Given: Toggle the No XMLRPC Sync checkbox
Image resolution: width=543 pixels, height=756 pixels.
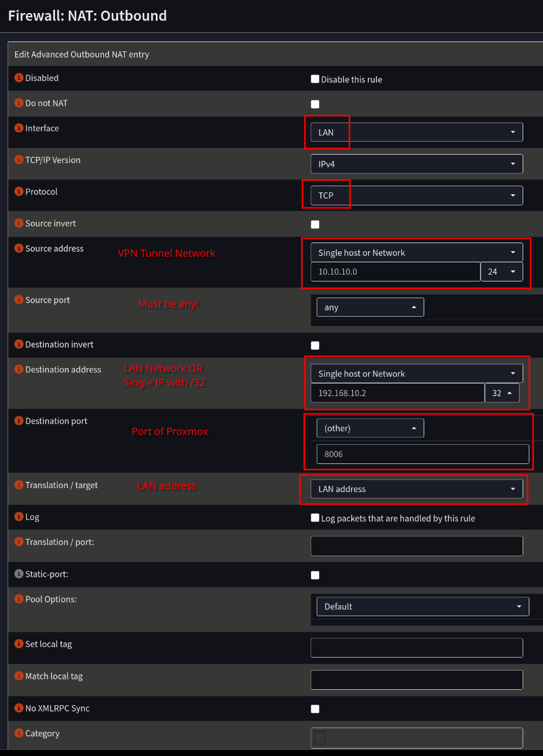Looking at the screenshot, I should click(315, 709).
